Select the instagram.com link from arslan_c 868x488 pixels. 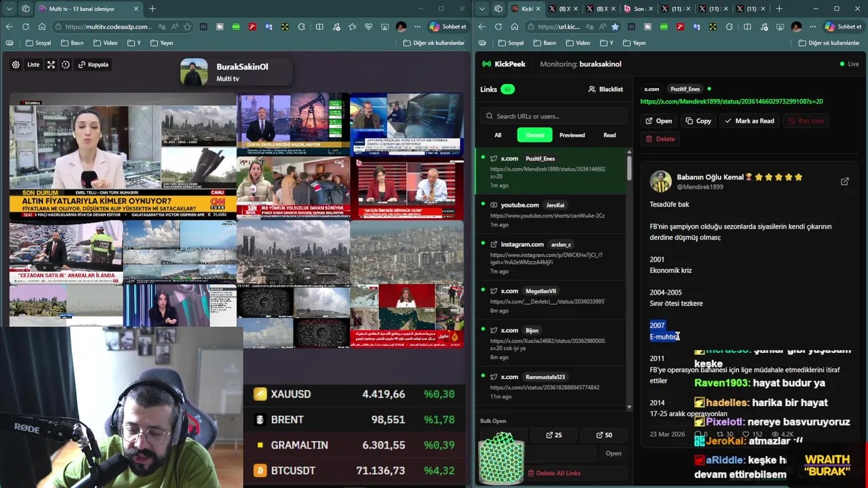pos(551,257)
